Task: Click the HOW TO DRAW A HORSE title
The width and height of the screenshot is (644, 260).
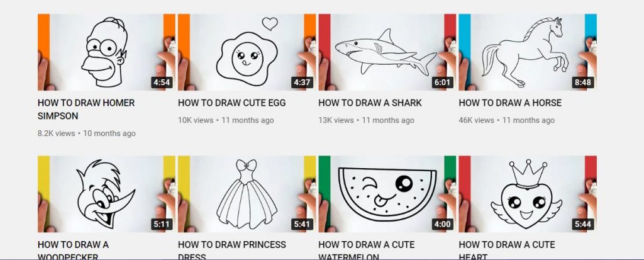Action: (510, 103)
